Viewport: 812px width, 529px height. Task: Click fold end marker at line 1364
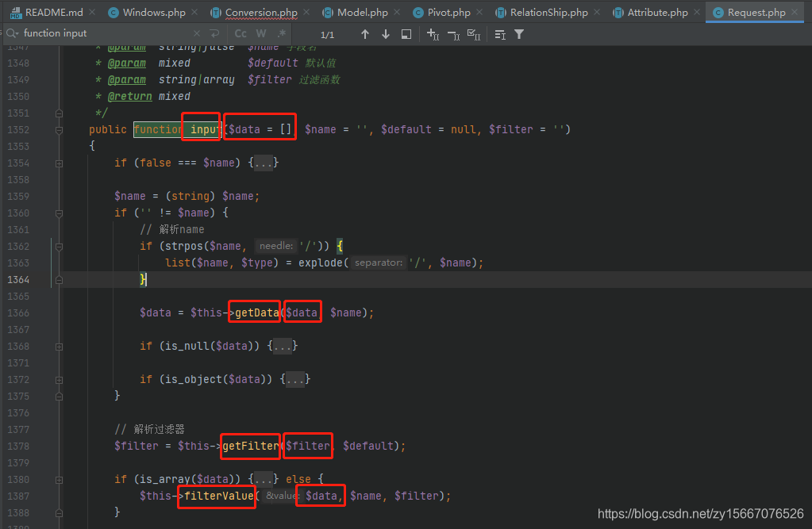tap(59, 279)
